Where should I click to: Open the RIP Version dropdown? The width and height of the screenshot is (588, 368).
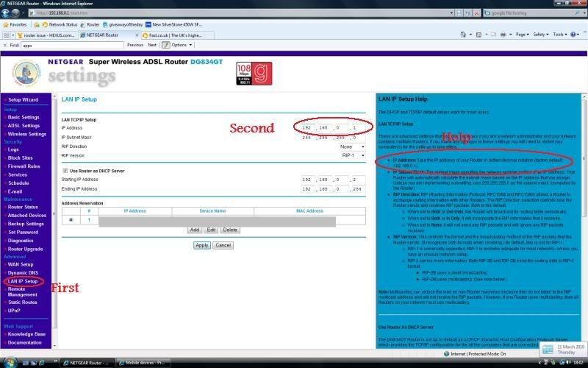pos(353,155)
